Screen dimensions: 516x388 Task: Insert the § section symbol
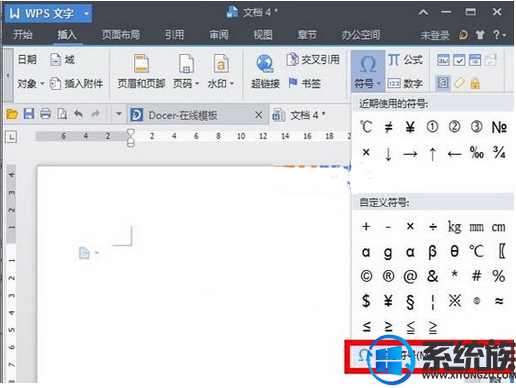pos(410,302)
